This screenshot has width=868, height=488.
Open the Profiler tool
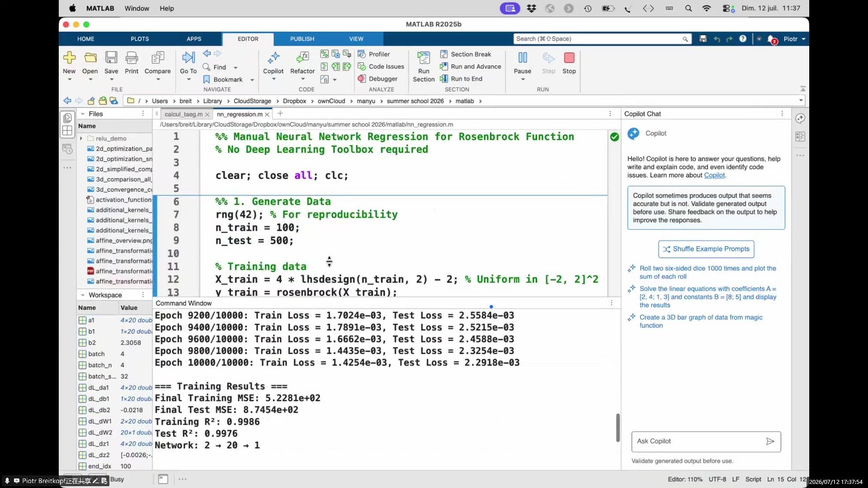pyautogui.click(x=374, y=54)
